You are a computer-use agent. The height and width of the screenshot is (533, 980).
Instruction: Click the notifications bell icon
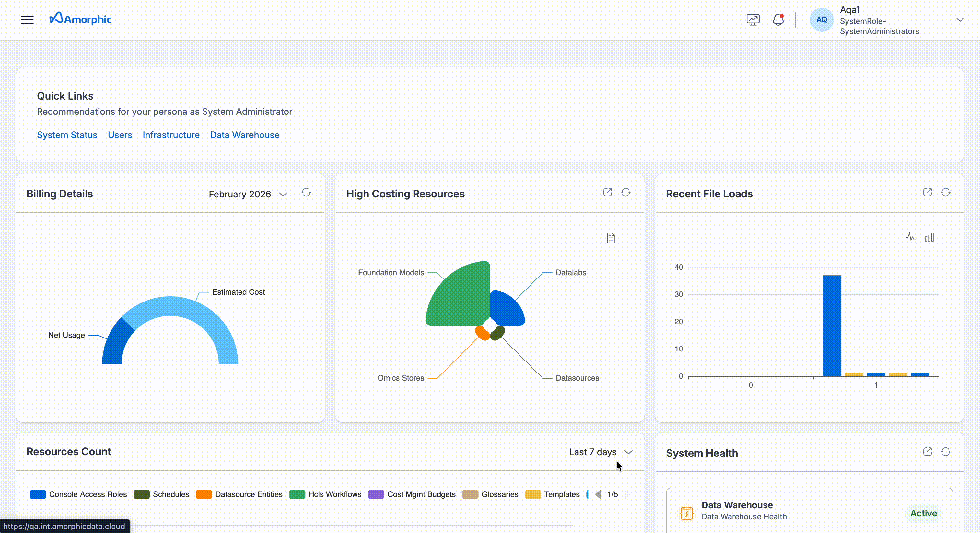click(778, 20)
